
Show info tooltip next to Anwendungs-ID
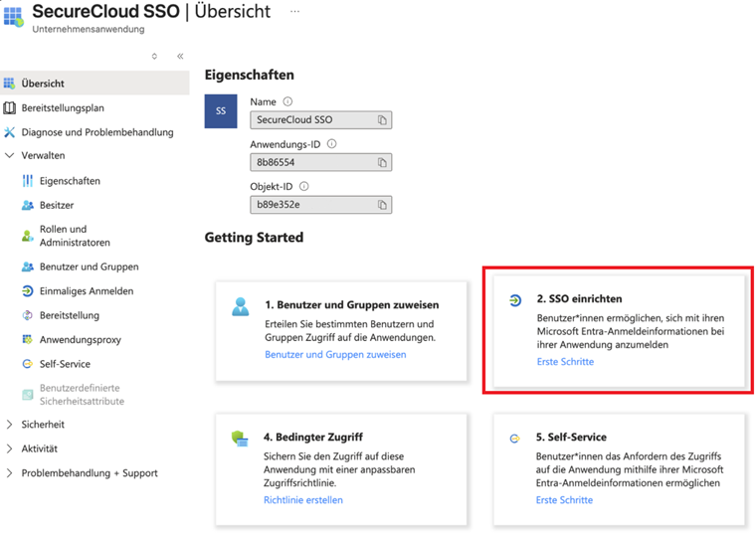click(x=331, y=143)
